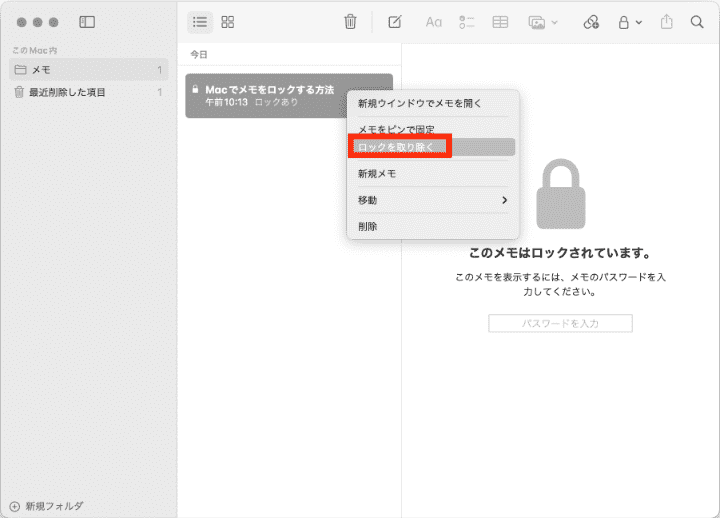Screen dimensions: 720x518
Task: Click the photo media icon
Action: pyautogui.click(x=536, y=22)
